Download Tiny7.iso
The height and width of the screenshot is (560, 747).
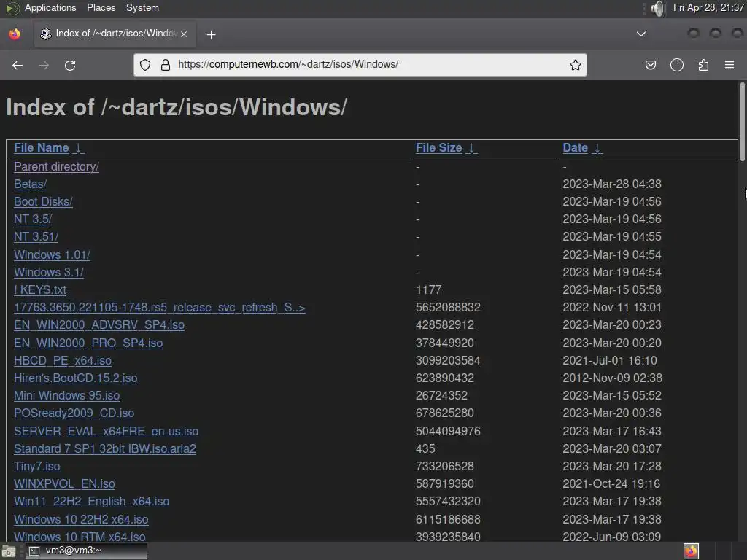click(36, 467)
